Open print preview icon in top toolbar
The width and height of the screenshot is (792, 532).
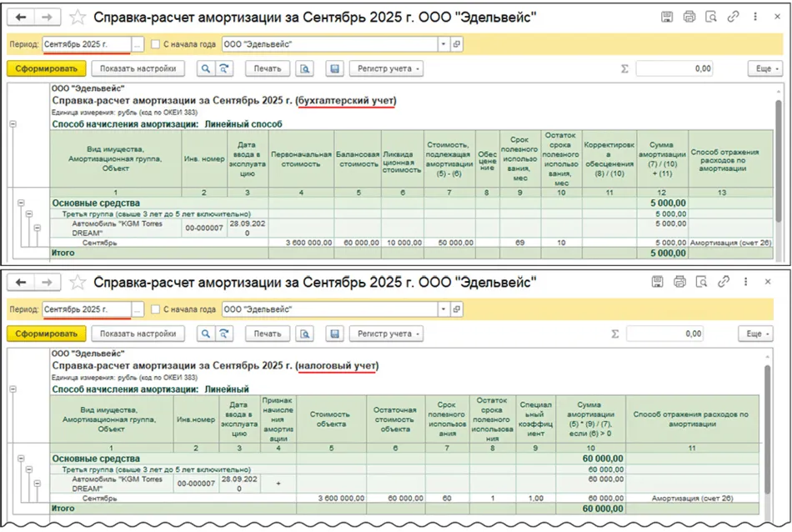(304, 68)
